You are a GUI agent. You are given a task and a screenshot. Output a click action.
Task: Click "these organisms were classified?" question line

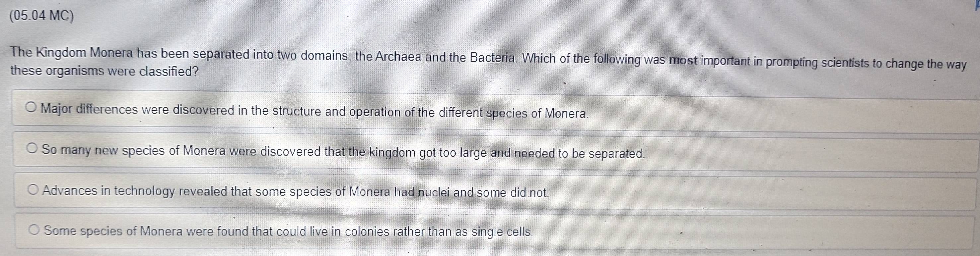(105, 71)
